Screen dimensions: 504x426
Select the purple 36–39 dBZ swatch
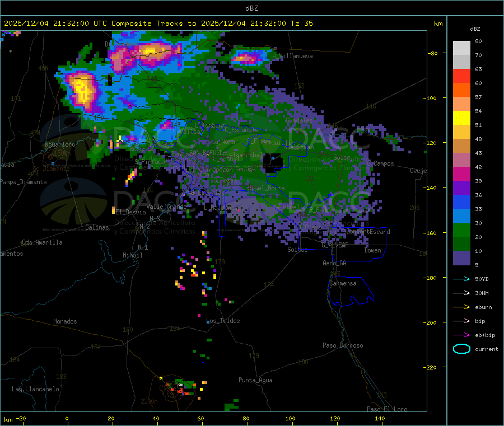461,188
